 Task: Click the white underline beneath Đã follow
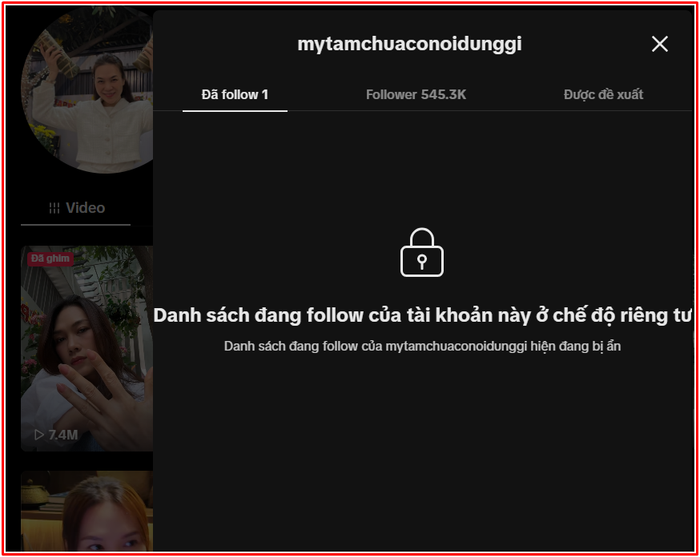234,110
